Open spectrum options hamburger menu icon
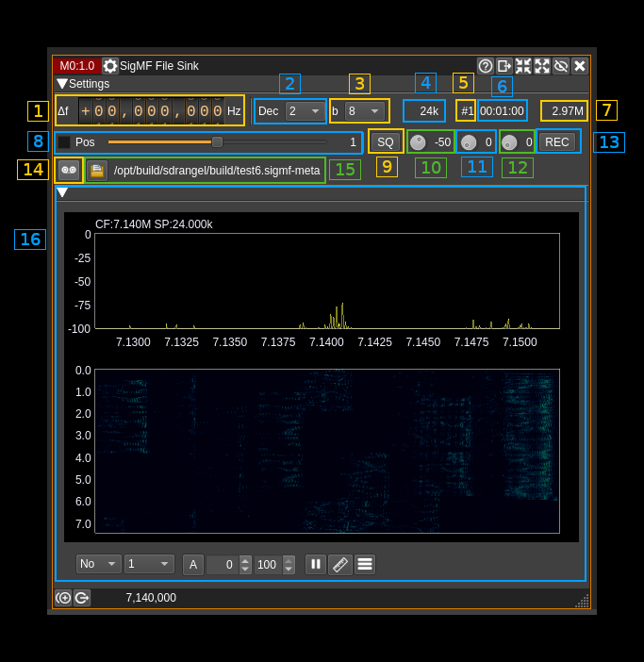This screenshot has width=644, height=662. (365, 565)
